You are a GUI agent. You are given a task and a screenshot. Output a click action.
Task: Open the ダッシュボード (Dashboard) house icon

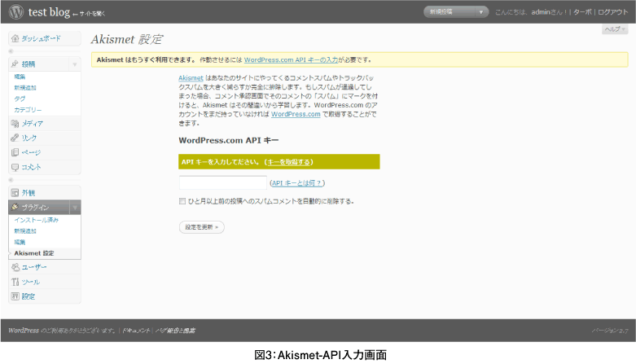pos(15,38)
